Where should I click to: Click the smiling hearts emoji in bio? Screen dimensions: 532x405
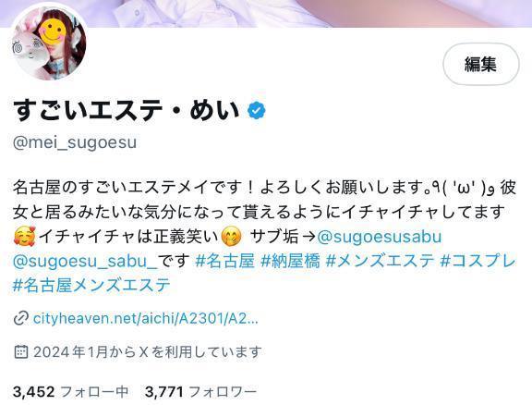click(x=24, y=237)
